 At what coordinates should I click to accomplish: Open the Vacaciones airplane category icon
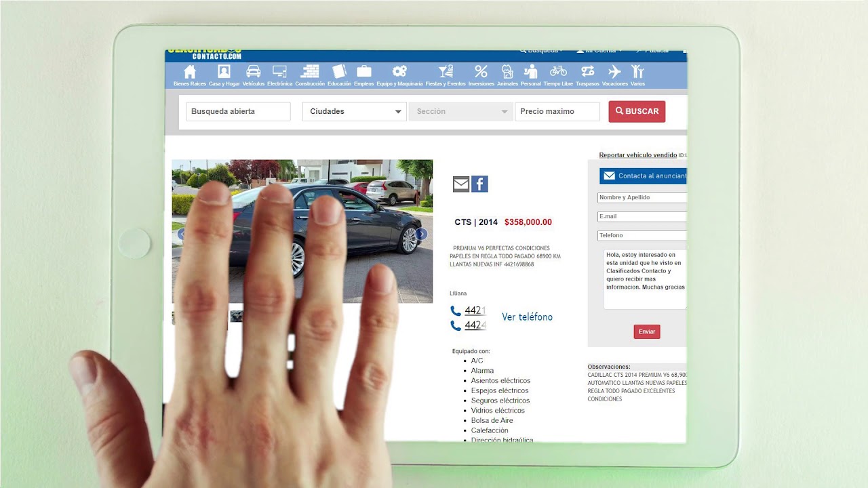(614, 71)
